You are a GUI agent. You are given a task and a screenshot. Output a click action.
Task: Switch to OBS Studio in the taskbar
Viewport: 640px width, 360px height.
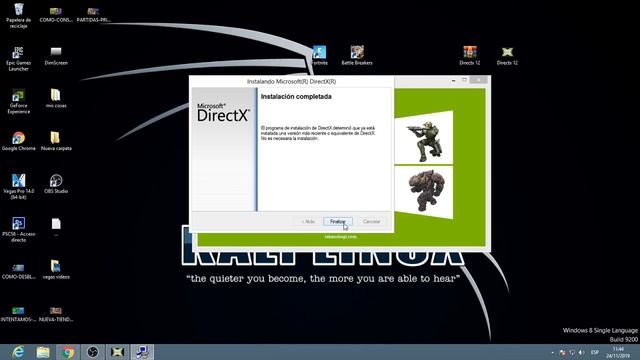click(x=93, y=352)
